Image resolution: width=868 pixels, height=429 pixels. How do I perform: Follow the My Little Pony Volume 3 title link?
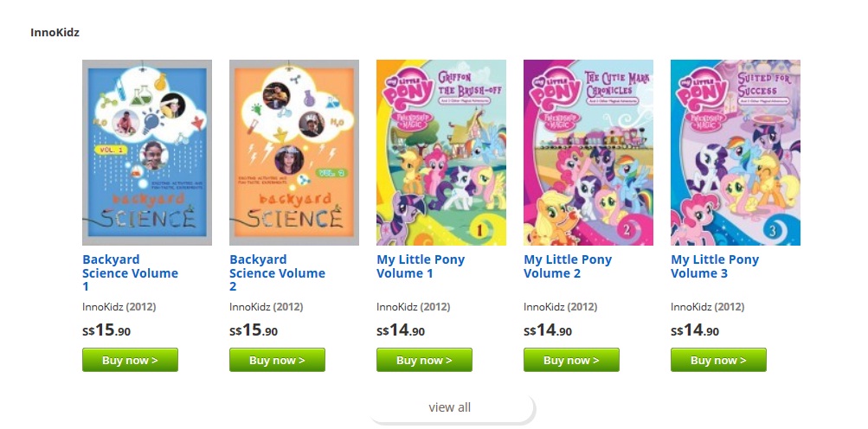(x=715, y=266)
